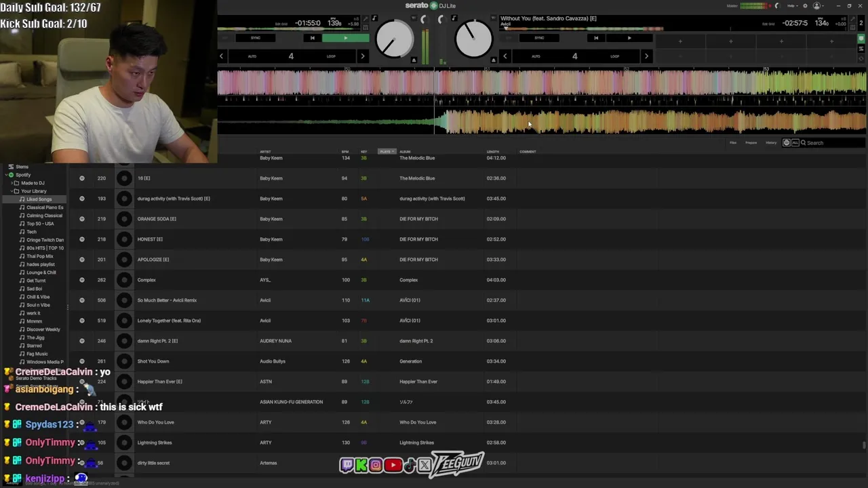The image size is (868, 488).
Task: Collapse the Your Library folder
Action: pos(11,191)
